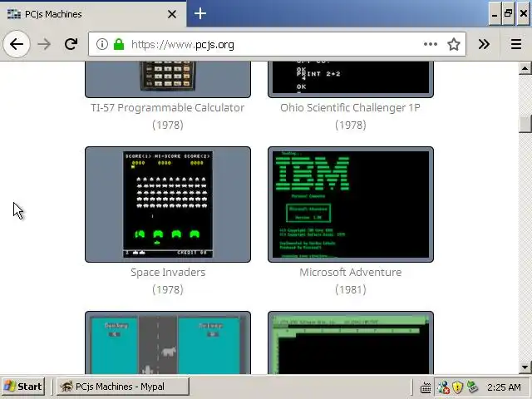
Task: Follow the Ohio Scientific Challenger 1P link
Action: (351, 108)
